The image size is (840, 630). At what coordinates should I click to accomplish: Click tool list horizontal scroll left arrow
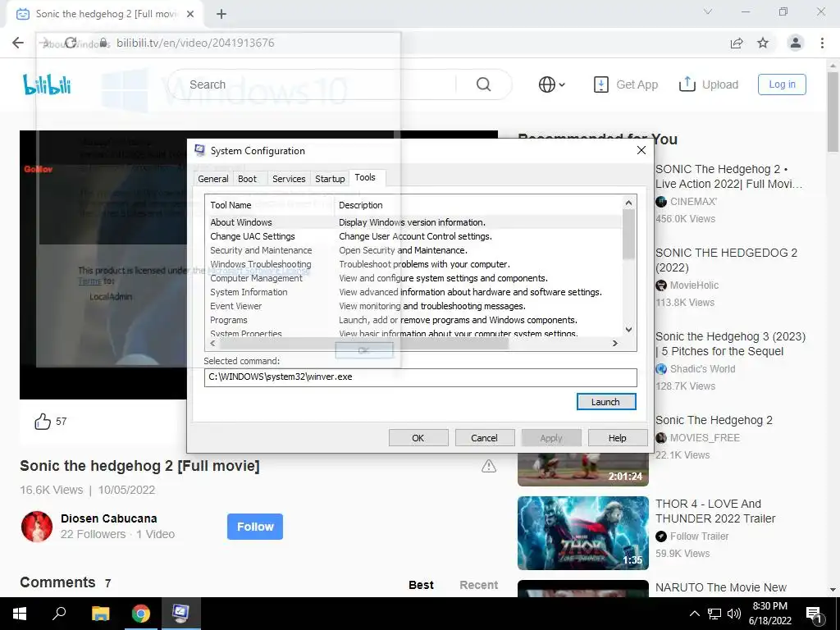point(212,344)
